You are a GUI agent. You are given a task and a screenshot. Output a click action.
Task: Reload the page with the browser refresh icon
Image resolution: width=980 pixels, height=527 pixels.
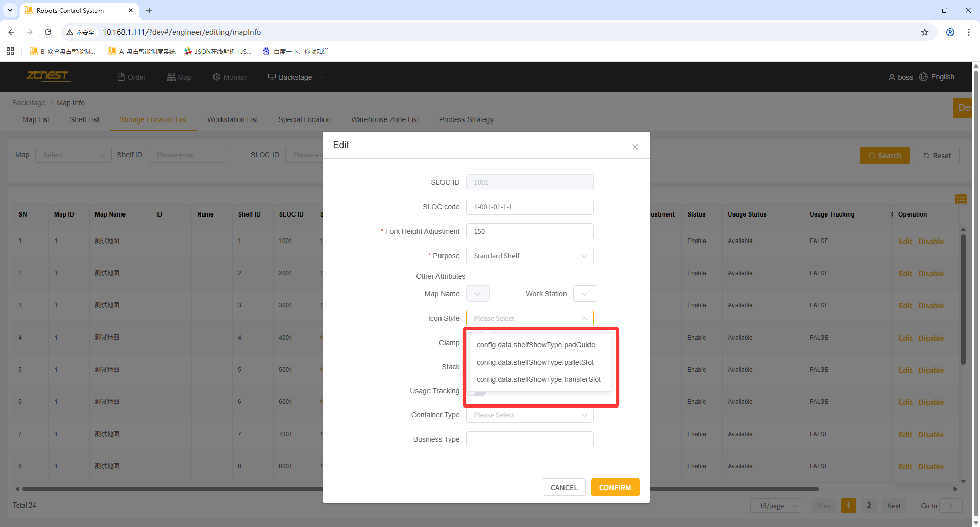pos(48,32)
